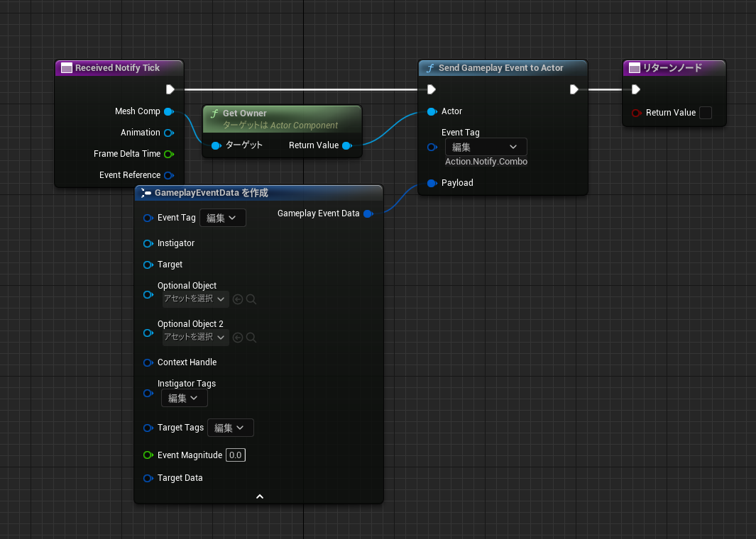This screenshot has width=756, height=539.
Task: Open the Optional Object asset picker dropdown
Action: tap(195, 299)
